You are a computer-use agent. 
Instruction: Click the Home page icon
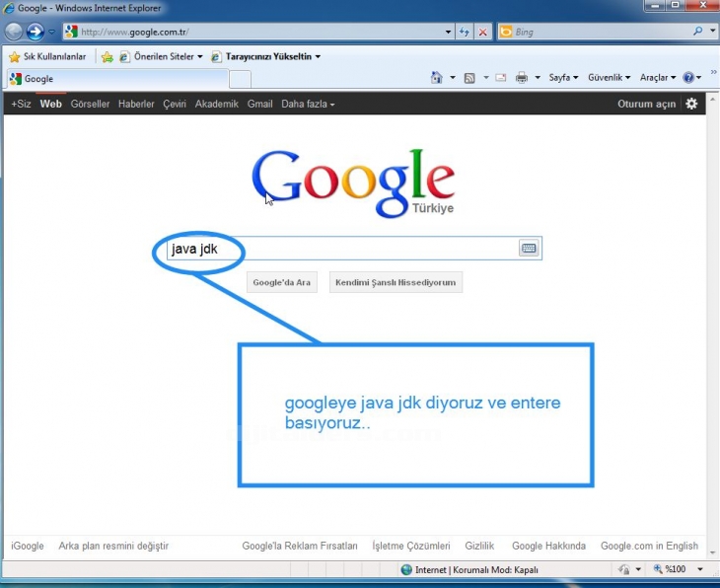point(437,78)
